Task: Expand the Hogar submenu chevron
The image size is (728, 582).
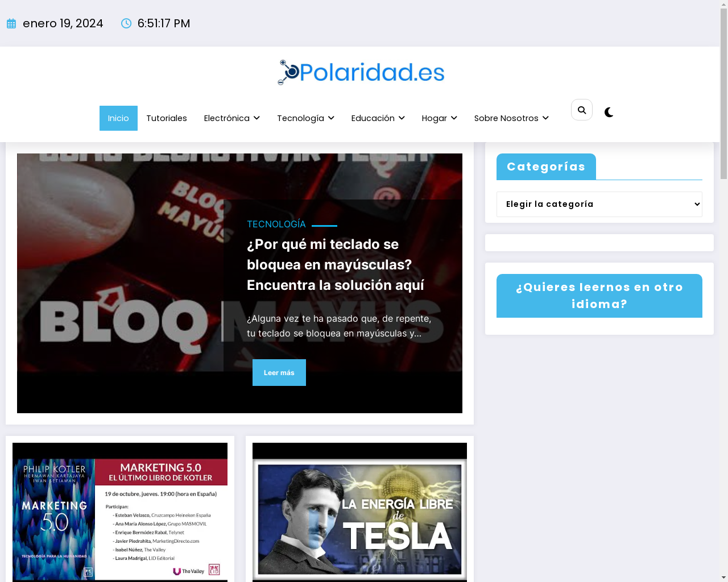Action: coord(454,118)
